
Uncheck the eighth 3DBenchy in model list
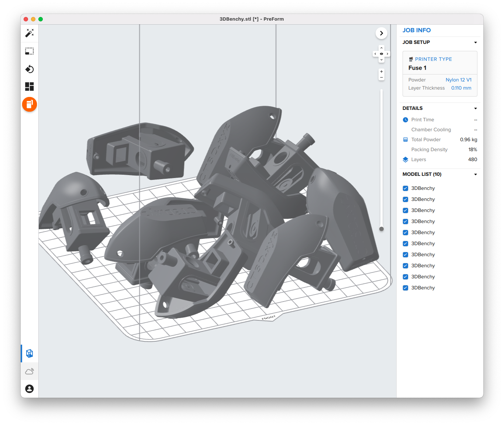point(405,266)
